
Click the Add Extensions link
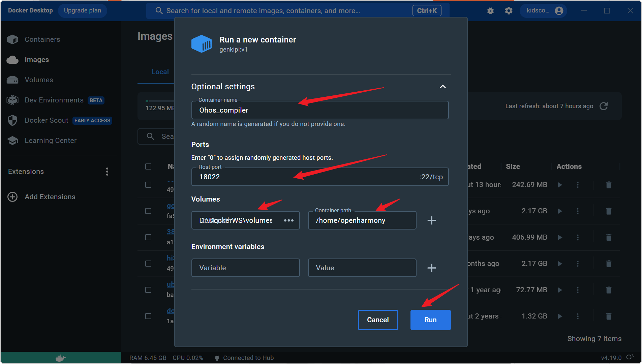(50, 197)
